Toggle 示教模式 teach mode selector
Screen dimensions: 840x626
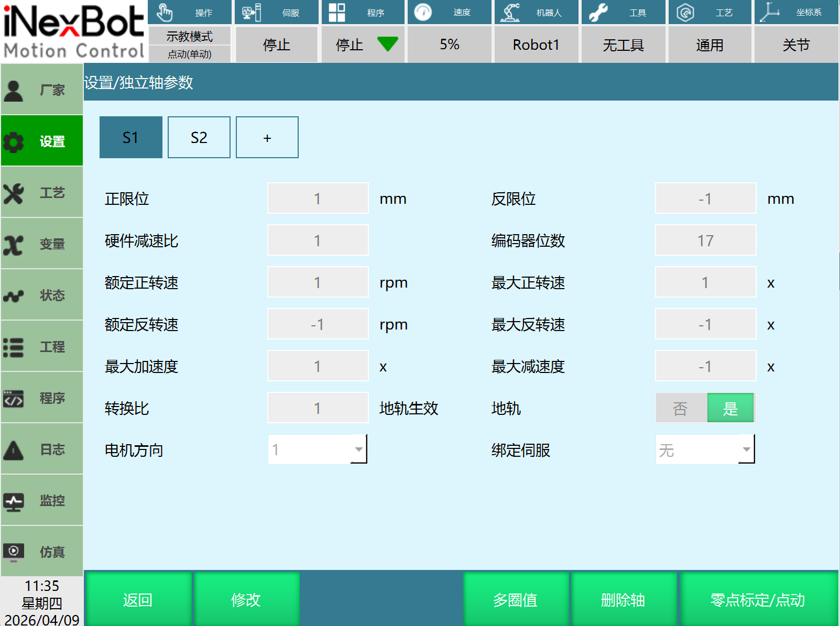tap(189, 37)
